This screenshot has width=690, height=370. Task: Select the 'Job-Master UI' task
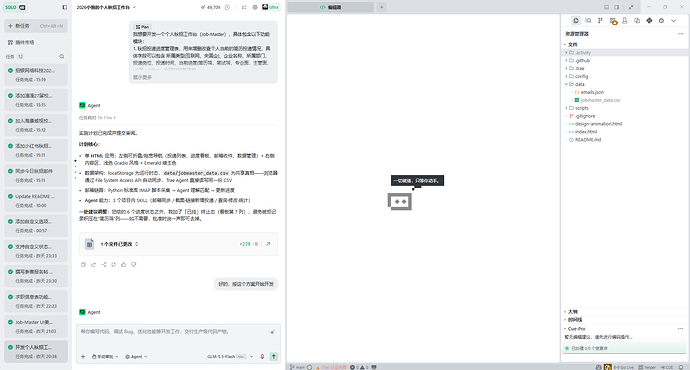coord(36,326)
